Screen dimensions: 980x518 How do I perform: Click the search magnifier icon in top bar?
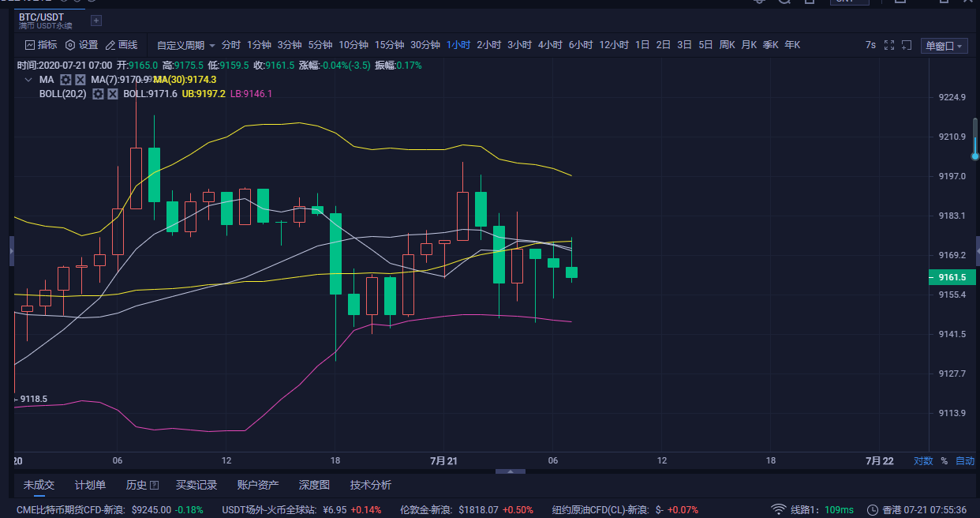pos(784,2)
